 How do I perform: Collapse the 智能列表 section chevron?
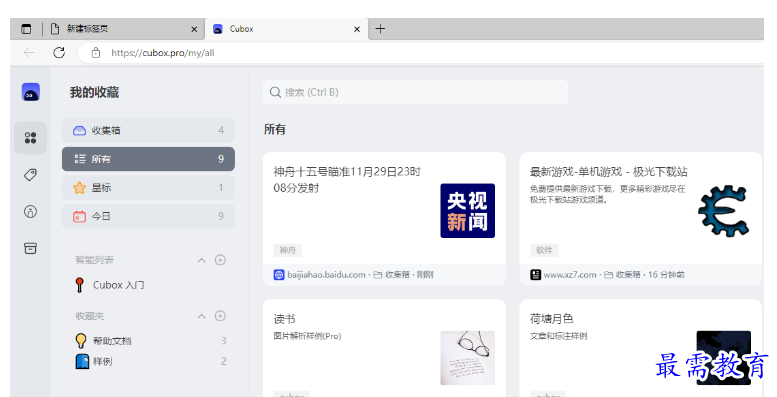click(201, 260)
